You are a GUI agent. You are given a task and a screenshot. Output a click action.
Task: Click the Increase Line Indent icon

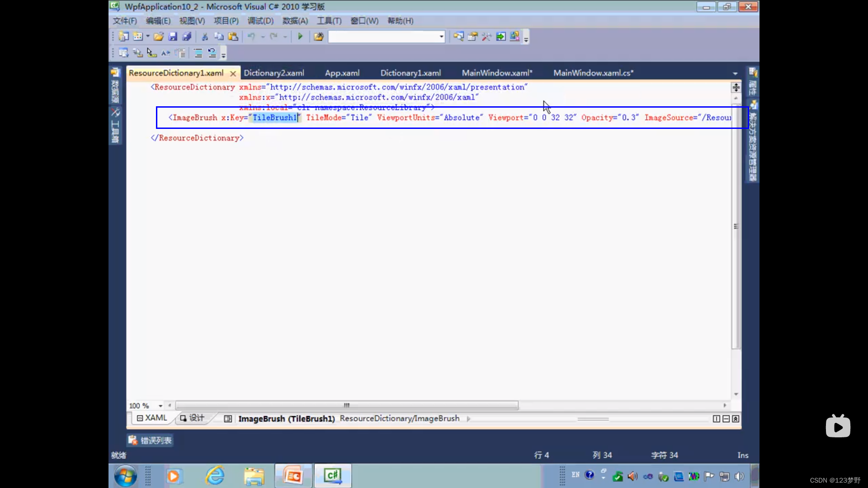180,53
